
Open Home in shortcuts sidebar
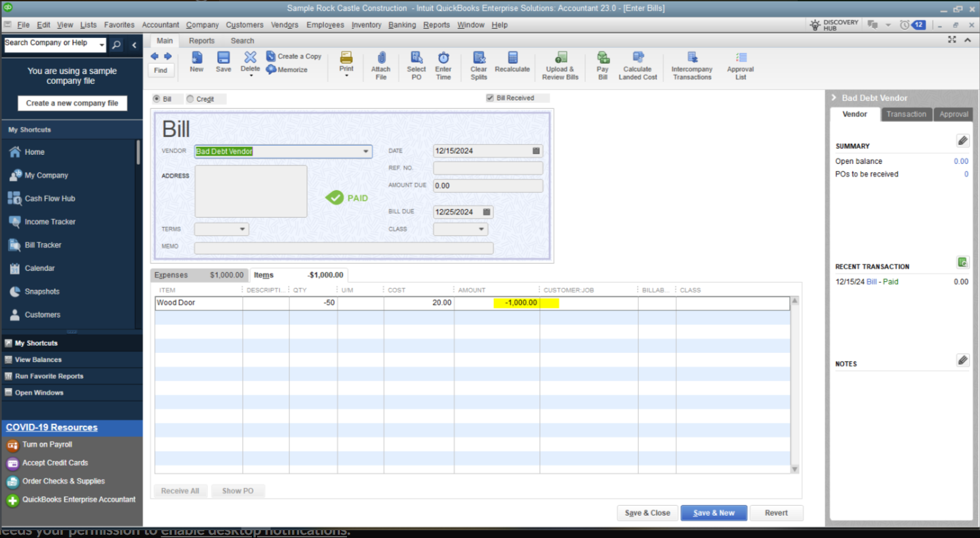34,152
